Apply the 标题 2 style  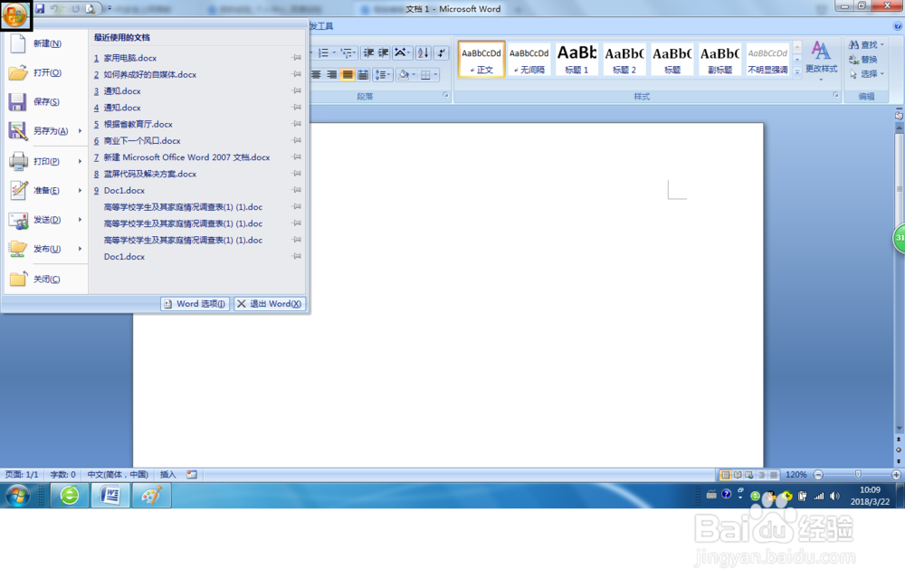[624, 60]
